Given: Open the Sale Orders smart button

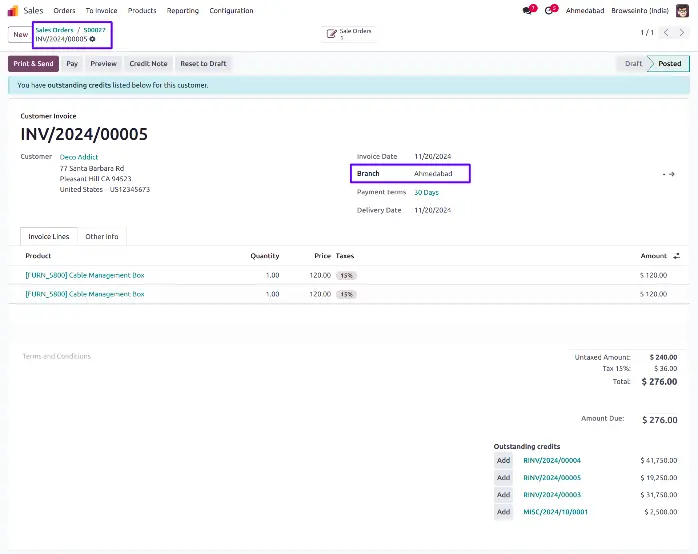Looking at the screenshot, I should (x=350, y=34).
